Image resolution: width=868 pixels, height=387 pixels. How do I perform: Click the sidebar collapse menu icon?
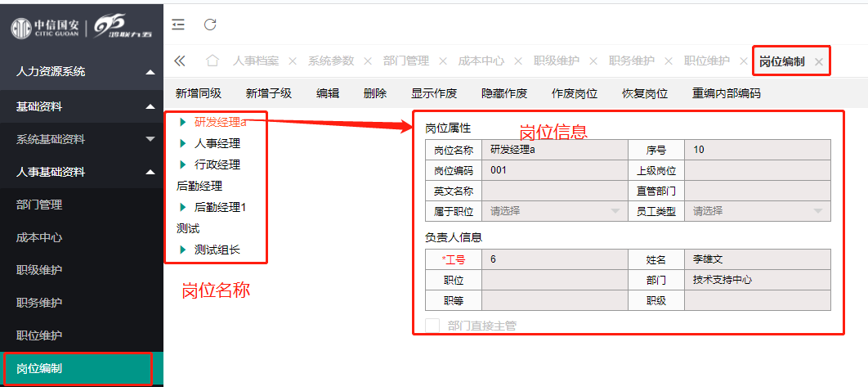point(178,25)
